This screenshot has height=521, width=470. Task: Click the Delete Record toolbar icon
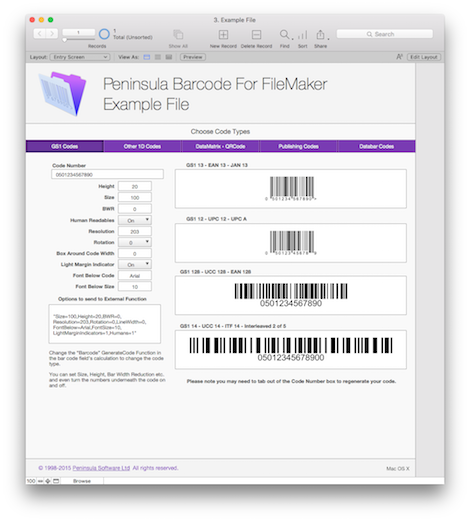[256, 35]
